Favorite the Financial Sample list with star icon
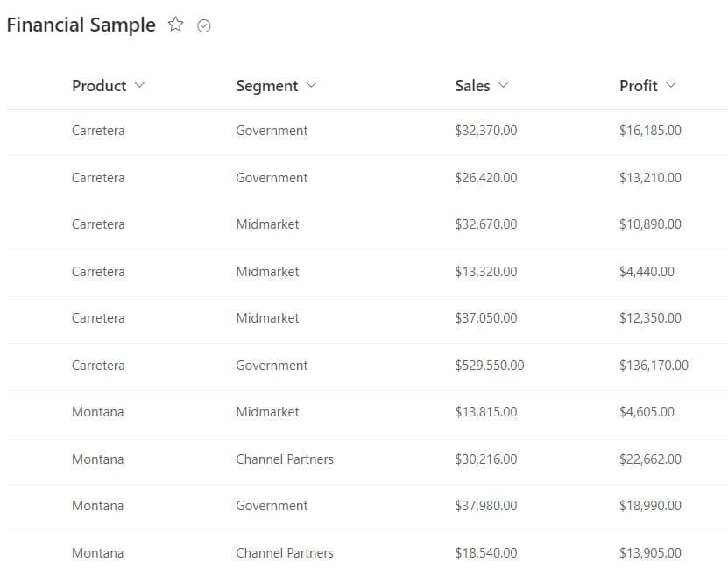This screenshot has height=576, width=728. point(175,25)
